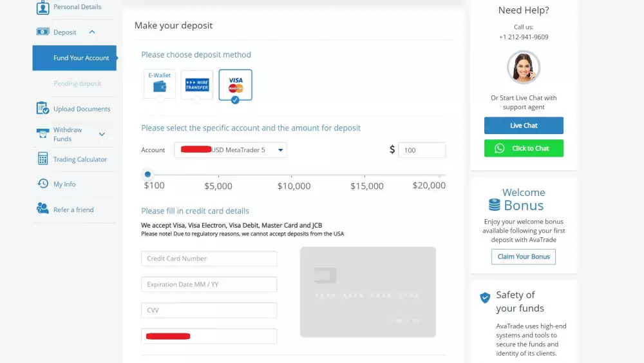Click the redacted cardholder name field

[209, 336]
